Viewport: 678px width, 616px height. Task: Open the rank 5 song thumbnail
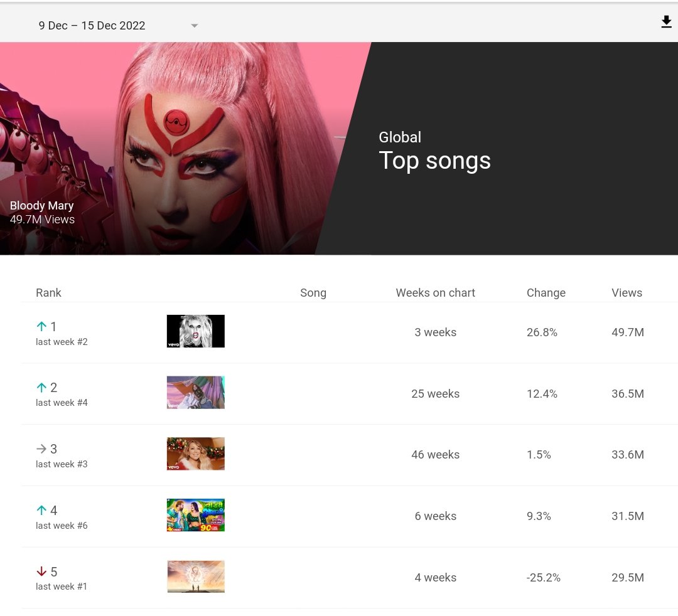195,576
